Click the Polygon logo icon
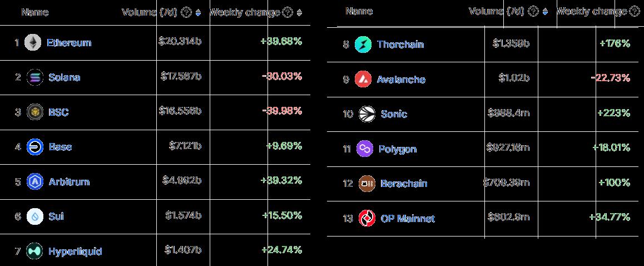 click(x=365, y=149)
